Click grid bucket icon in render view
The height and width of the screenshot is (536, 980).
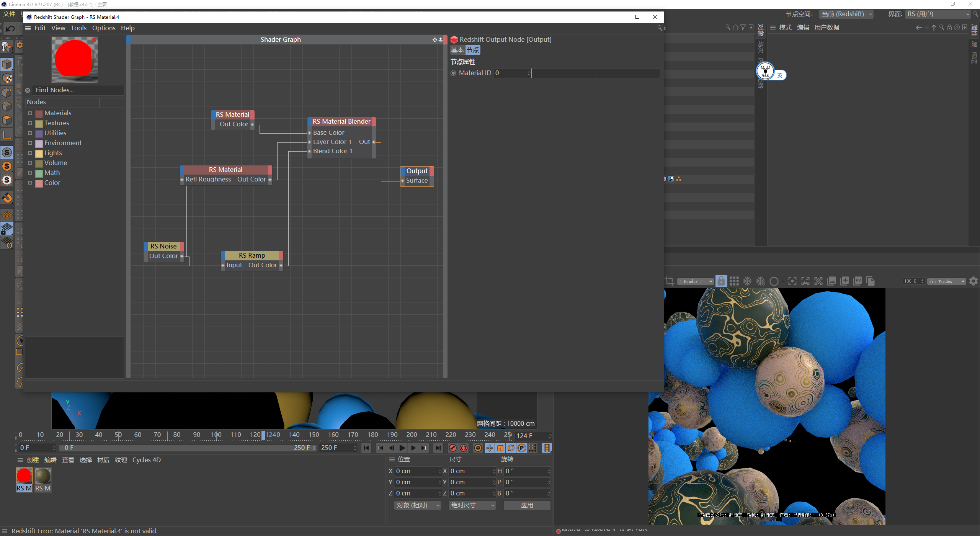[734, 281]
